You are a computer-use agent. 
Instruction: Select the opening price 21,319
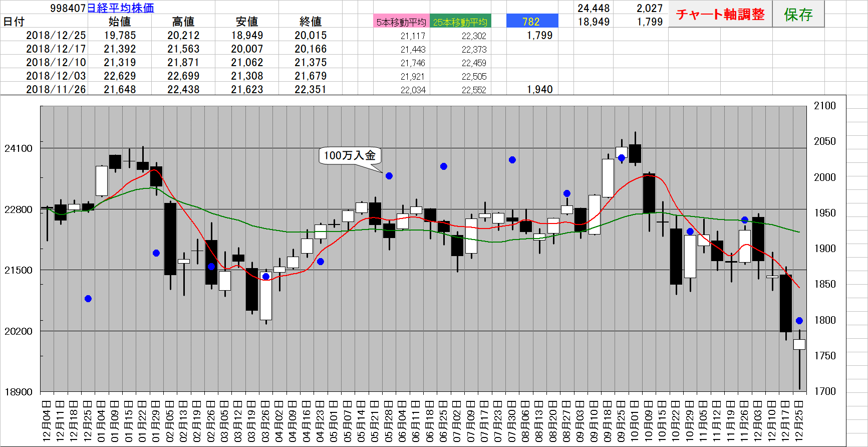(120, 62)
